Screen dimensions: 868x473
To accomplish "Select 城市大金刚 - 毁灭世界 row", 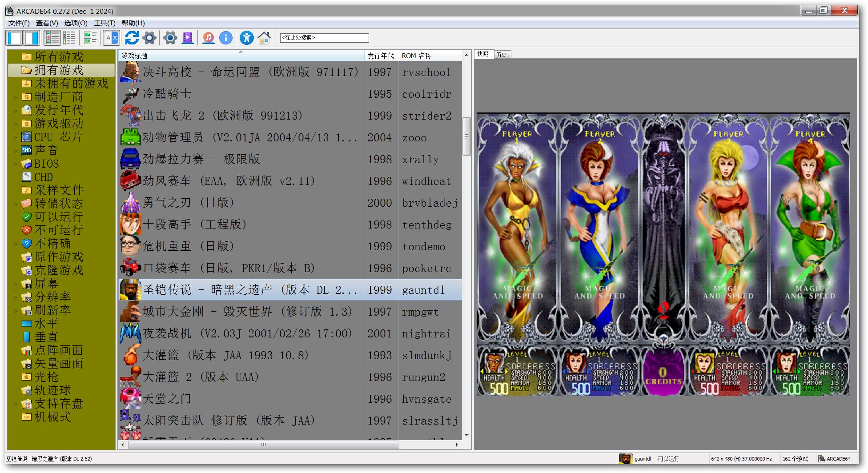I will pos(290,312).
